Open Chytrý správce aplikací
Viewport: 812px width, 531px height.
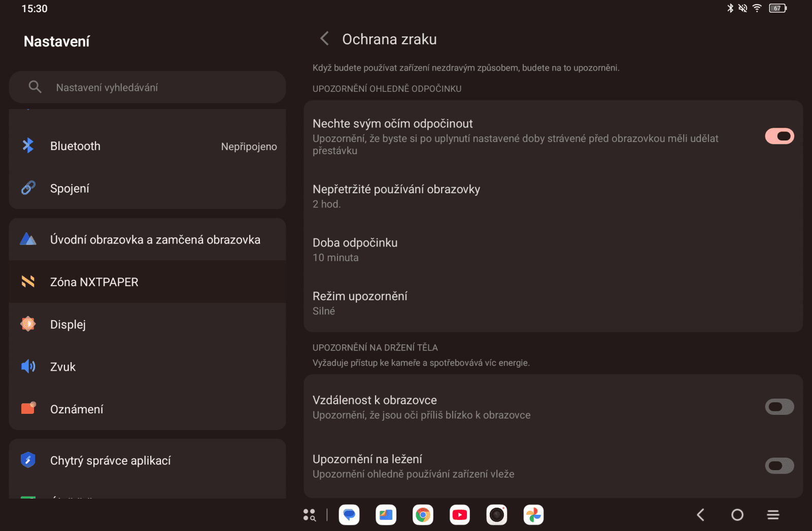tap(110, 461)
